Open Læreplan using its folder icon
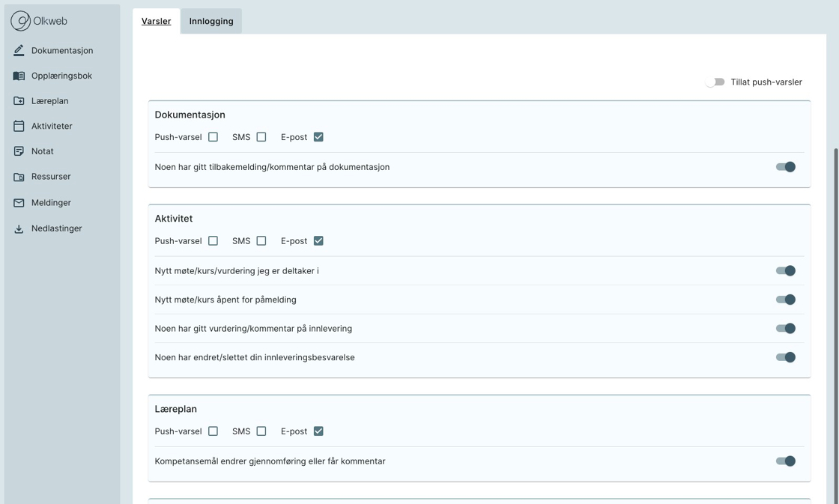Viewport: 839px width, 504px height. tap(19, 101)
